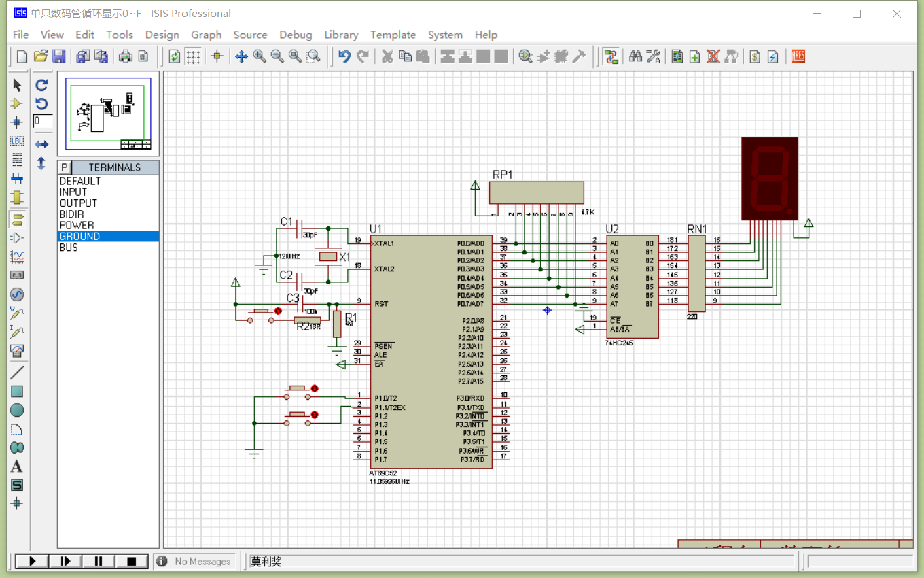The height and width of the screenshot is (578, 924).
Task: Open the Debug menu
Action: pos(296,35)
